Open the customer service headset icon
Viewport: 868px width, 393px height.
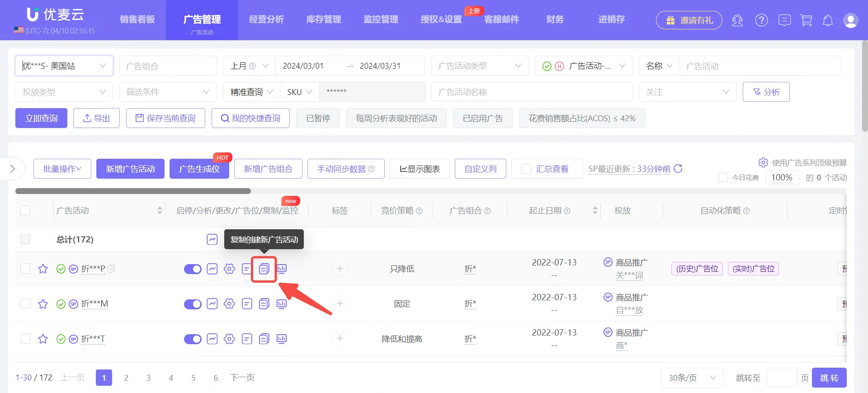(737, 20)
